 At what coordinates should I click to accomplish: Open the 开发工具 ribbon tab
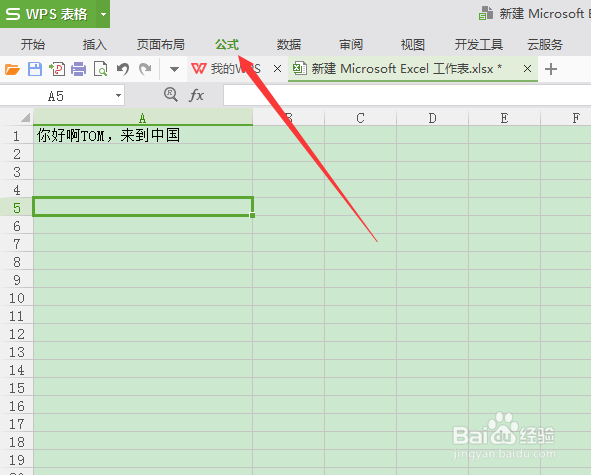point(479,44)
